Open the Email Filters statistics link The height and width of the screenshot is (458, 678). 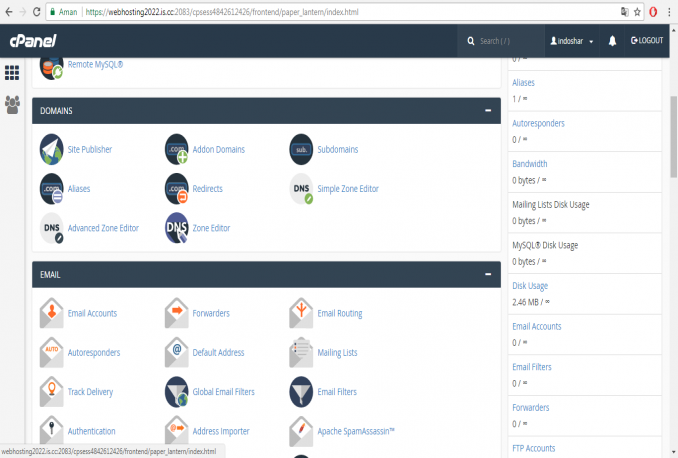532,367
